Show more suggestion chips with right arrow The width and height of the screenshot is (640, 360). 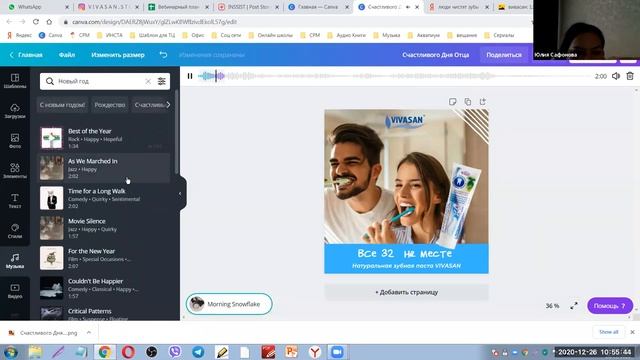[x=168, y=105]
